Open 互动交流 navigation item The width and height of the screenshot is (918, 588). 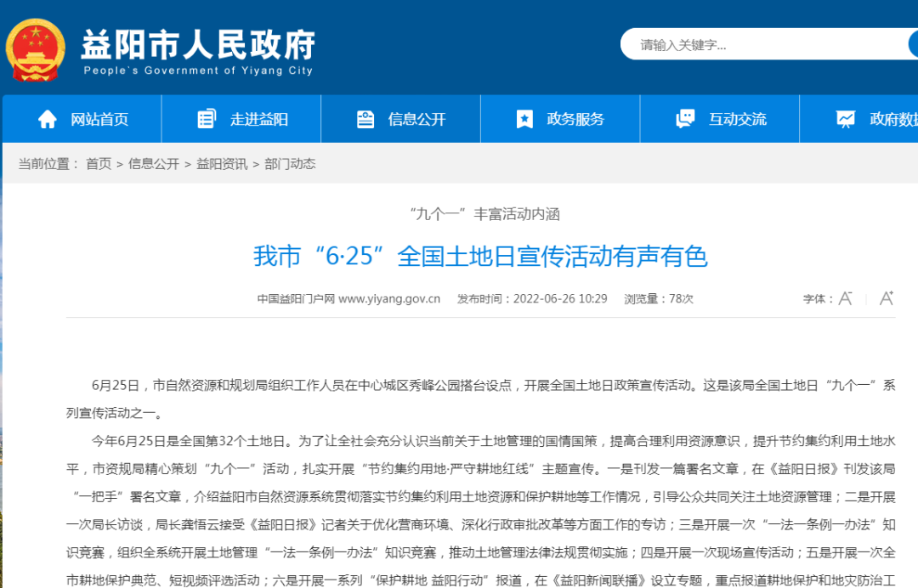[x=738, y=120]
